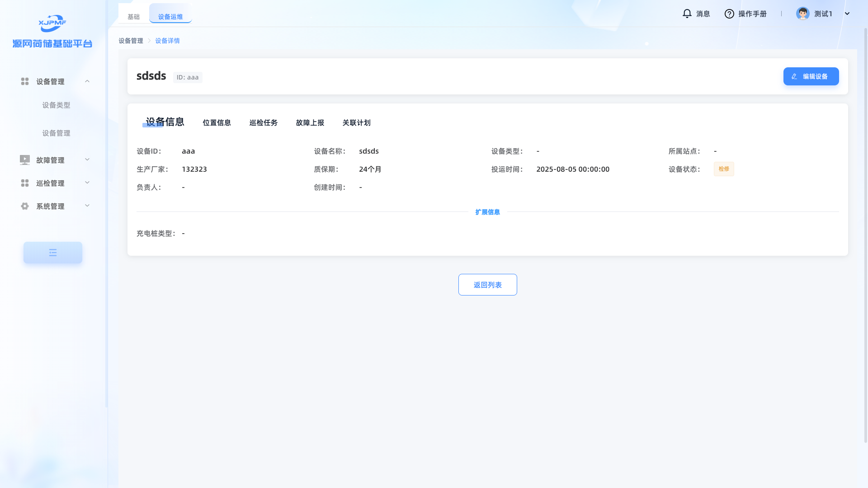Open the user account dropdown arrow
868x488 pixels.
point(847,14)
